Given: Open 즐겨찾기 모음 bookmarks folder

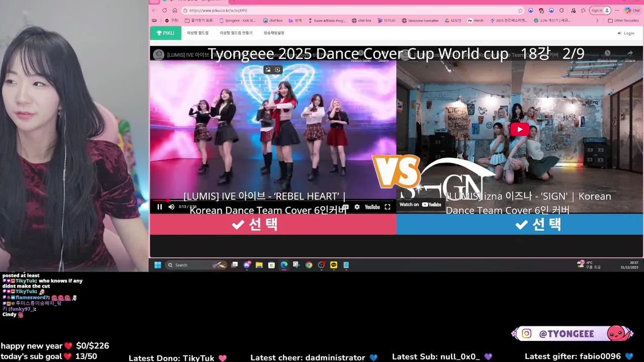Looking at the screenshot, I should coord(199,21).
